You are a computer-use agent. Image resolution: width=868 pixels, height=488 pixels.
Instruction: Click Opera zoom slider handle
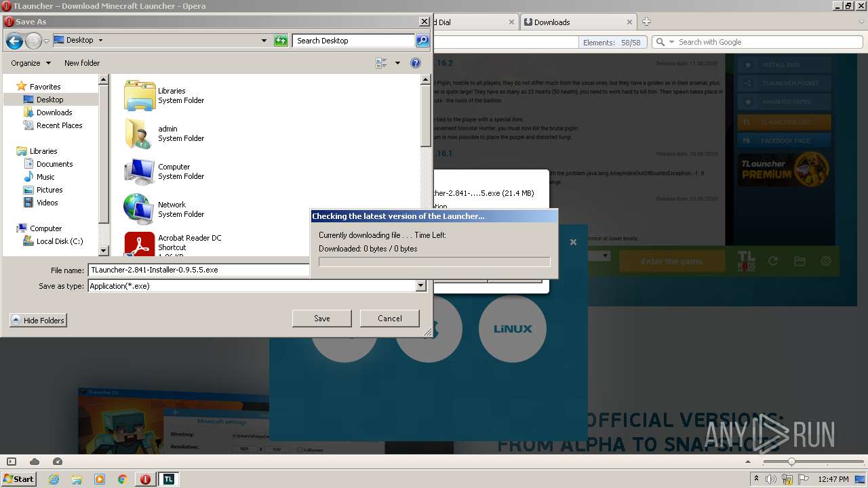point(791,462)
